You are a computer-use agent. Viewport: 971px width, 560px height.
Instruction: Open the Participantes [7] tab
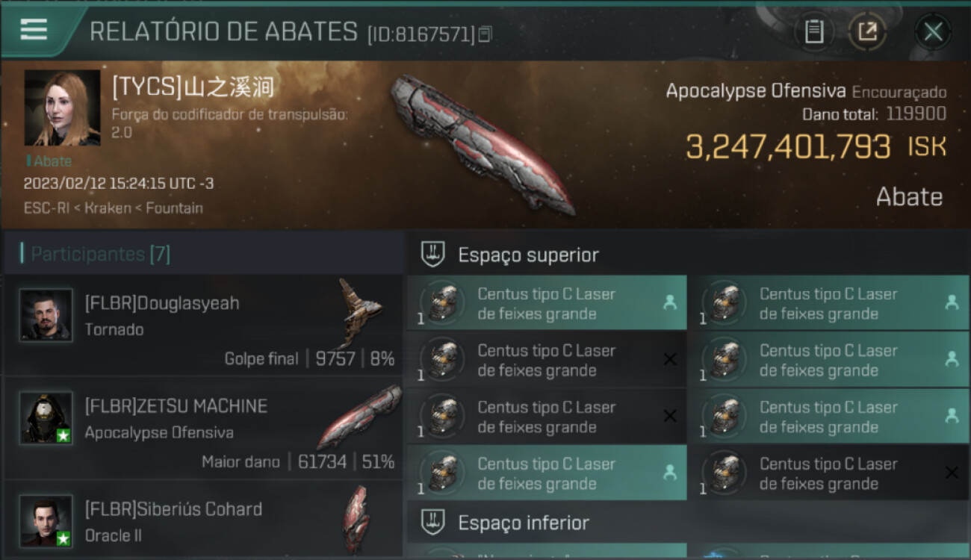coord(100,254)
